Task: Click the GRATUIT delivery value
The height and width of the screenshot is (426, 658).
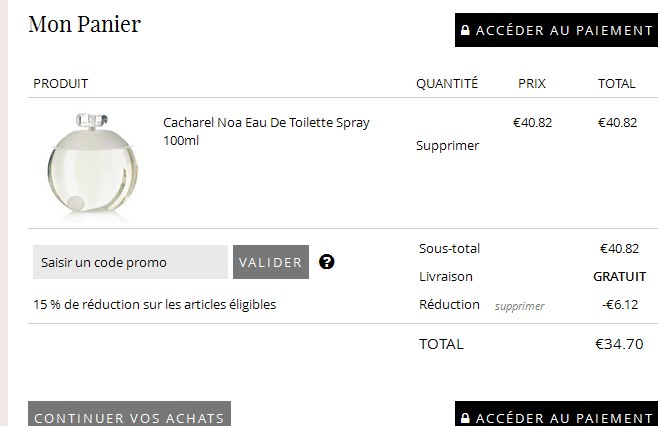Action: [x=619, y=276]
